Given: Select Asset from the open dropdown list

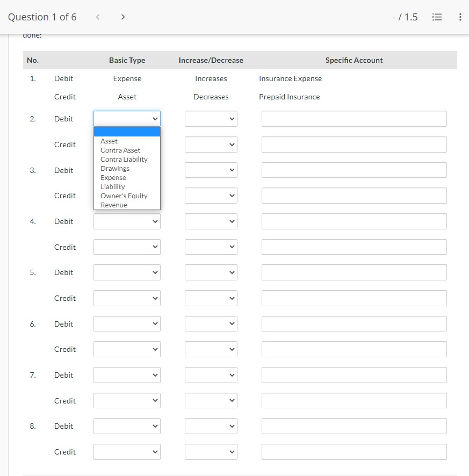Looking at the screenshot, I should (x=109, y=141).
